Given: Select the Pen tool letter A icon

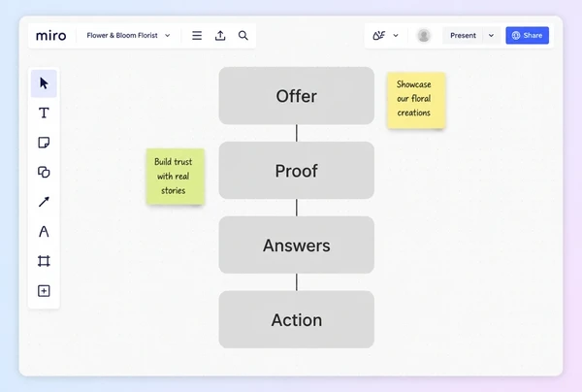Looking at the screenshot, I should [x=44, y=232].
